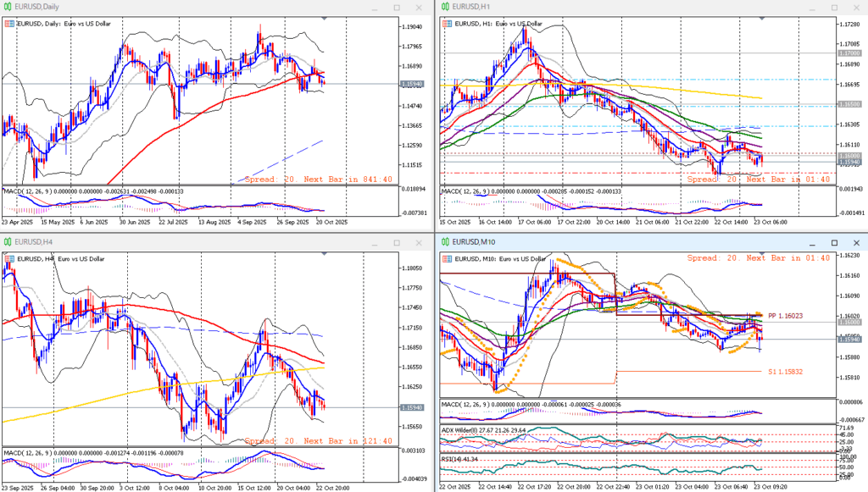This screenshot has height=492, width=868.
Task: Click the EURUSD,Daily window title candlestick icon
Action: (8, 7)
